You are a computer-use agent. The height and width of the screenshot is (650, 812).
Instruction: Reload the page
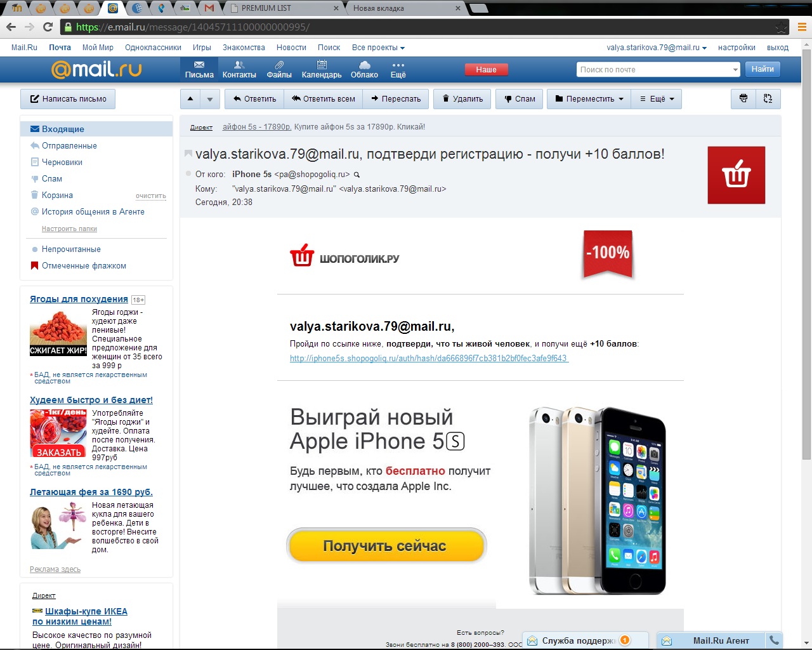(48, 27)
